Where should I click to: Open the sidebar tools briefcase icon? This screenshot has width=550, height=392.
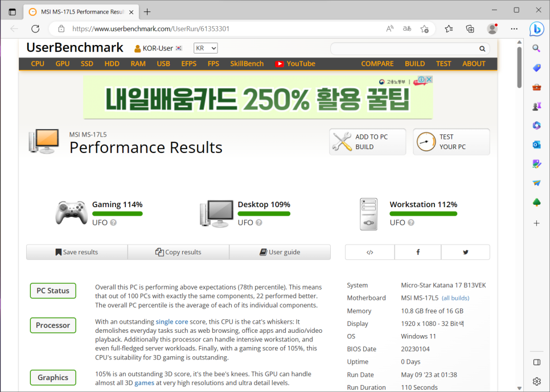point(537,87)
